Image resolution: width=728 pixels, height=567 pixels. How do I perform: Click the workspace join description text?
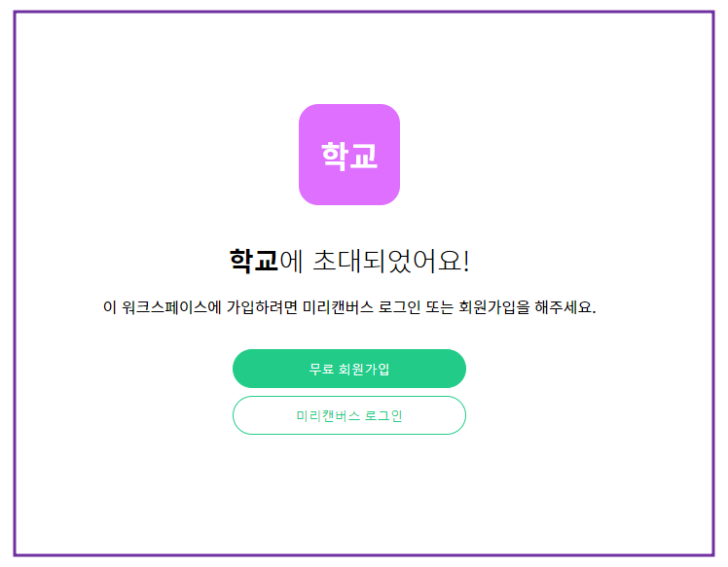(x=348, y=308)
